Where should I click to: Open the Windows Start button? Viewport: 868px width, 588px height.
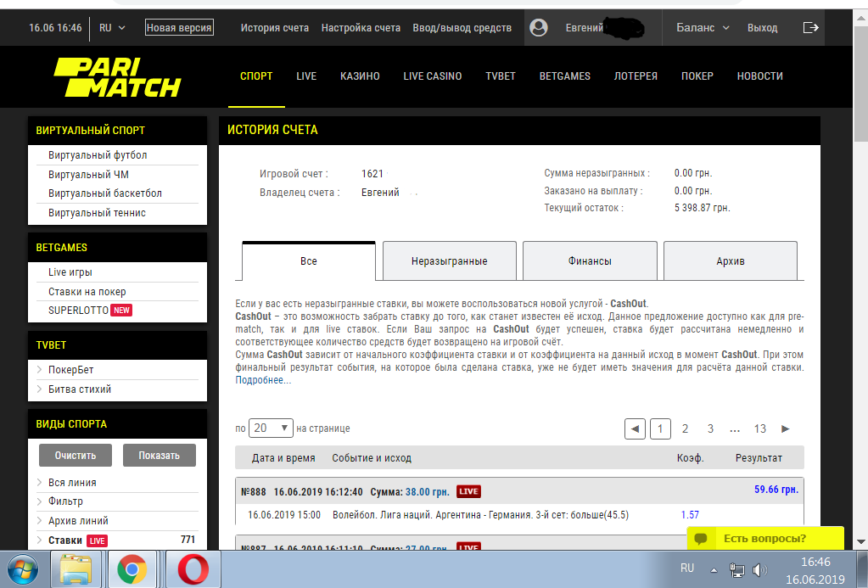(23, 569)
